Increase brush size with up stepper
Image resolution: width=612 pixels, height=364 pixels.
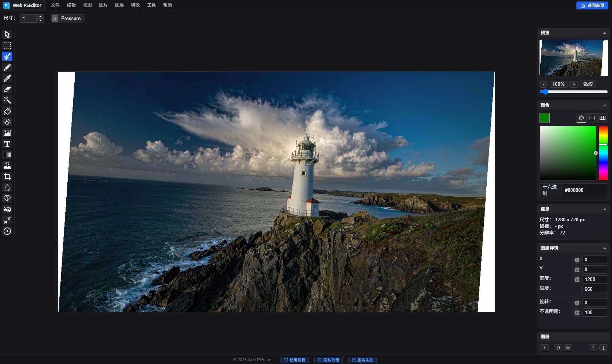40,16
